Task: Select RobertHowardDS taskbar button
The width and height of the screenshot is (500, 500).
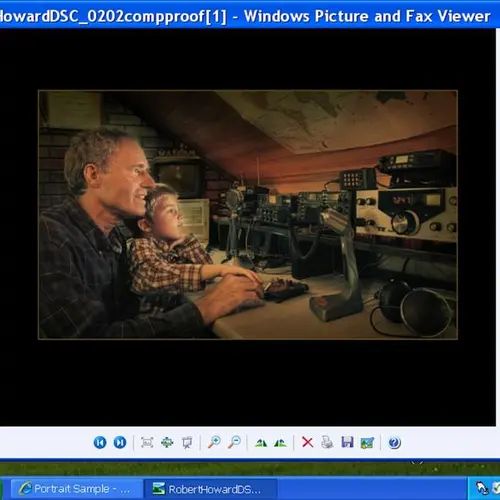Action: coord(210,489)
